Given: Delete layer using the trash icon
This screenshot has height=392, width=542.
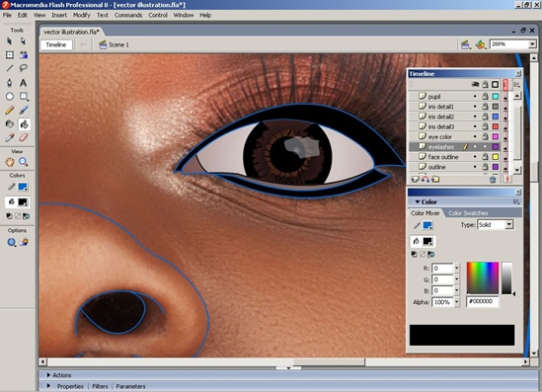Looking at the screenshot, I should [x=493, y=179].
